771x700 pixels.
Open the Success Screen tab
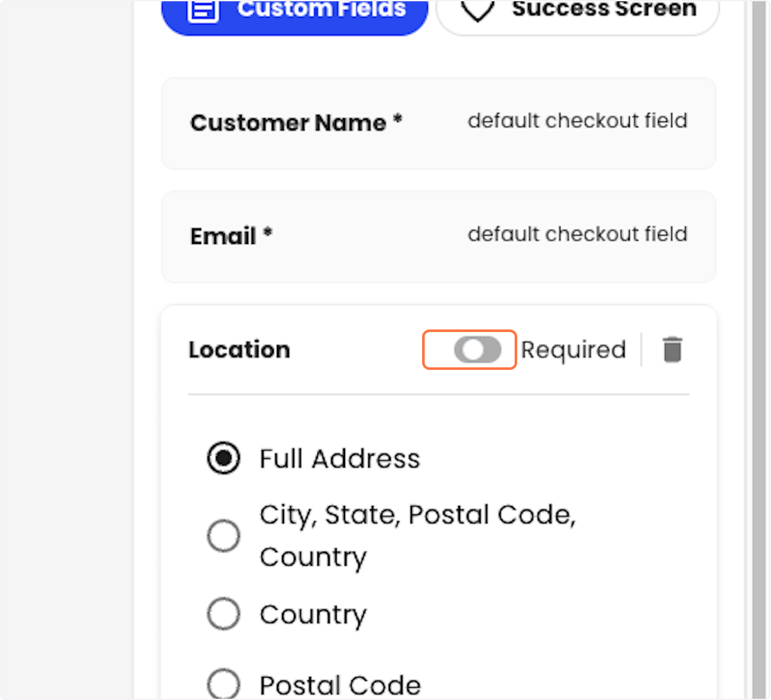pos(578,14)
